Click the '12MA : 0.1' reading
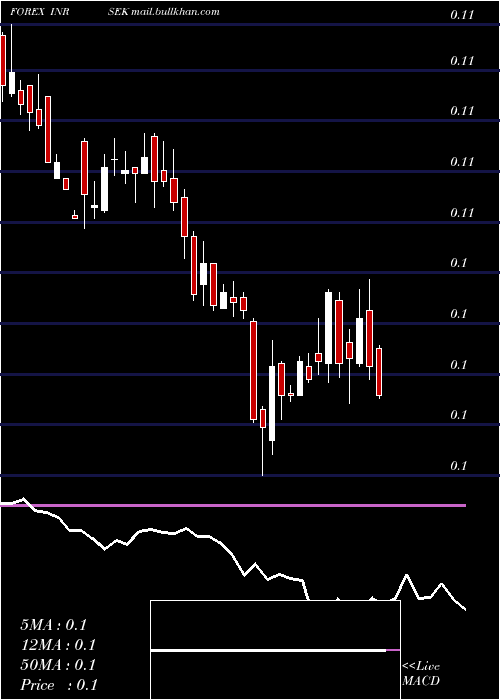The image size is (500, 700). (58, 645)
